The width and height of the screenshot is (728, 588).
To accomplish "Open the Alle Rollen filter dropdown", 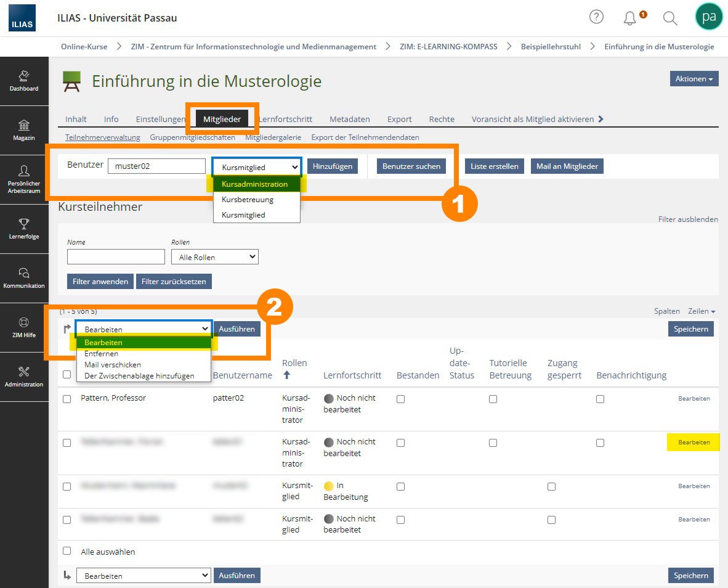I will click(214, 257).
